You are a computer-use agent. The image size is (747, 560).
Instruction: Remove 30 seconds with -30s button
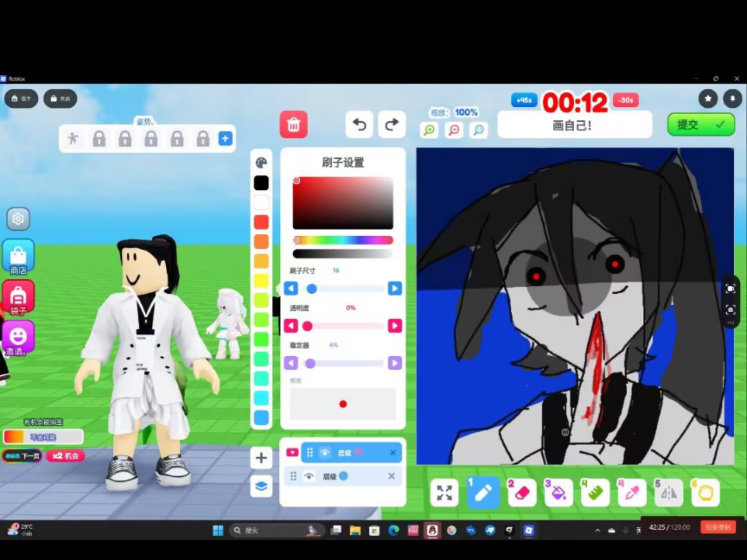[626, 100]
